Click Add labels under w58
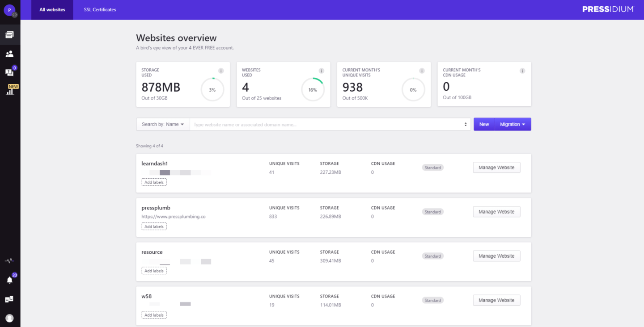 pyautogui.click(x=154, y=315)
